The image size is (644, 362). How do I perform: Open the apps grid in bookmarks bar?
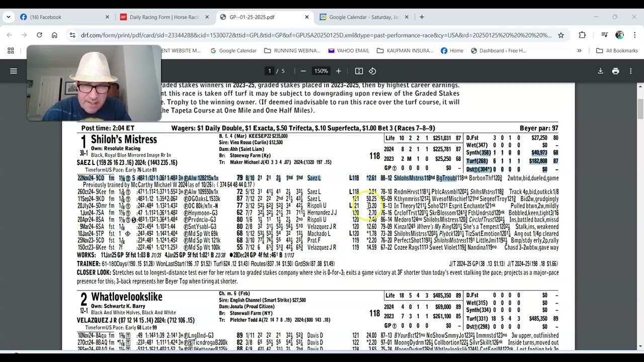(11, 51)
